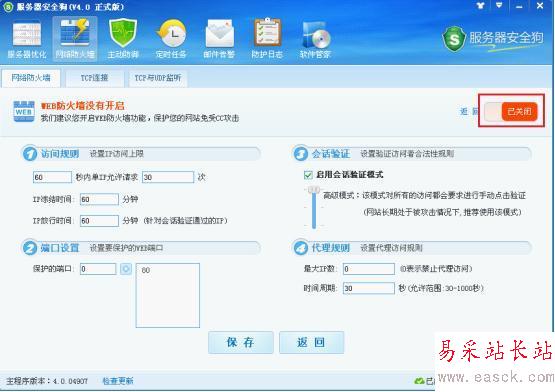Switch to the TCP连接 tab
Viewport: 555px width, 392px height.
click(x=94, y=78)
